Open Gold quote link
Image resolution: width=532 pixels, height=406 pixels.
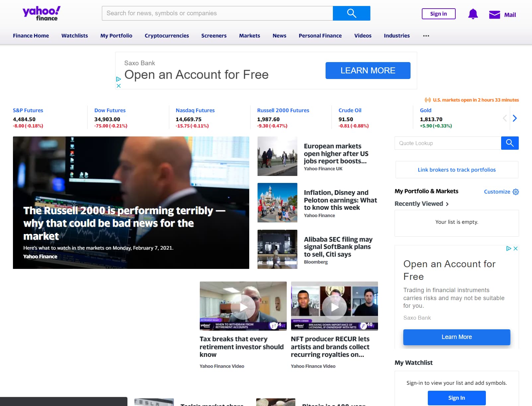[x=425, y=110]
